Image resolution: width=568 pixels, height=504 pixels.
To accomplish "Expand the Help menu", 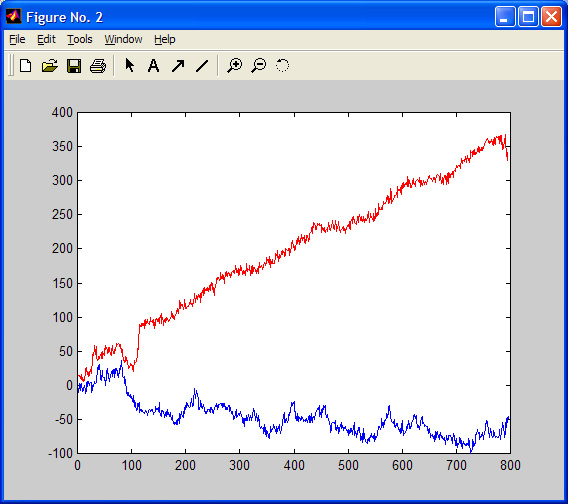I will [164, 39].
